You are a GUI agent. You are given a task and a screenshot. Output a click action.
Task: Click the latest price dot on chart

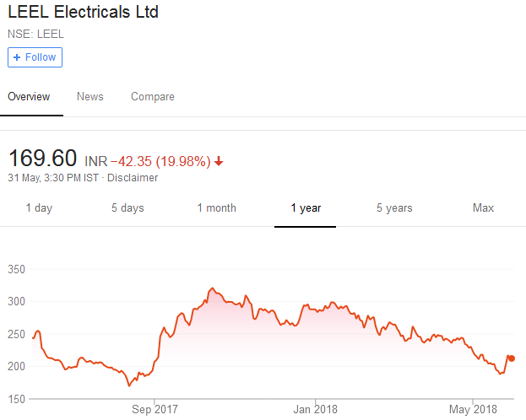click(512, 358)
